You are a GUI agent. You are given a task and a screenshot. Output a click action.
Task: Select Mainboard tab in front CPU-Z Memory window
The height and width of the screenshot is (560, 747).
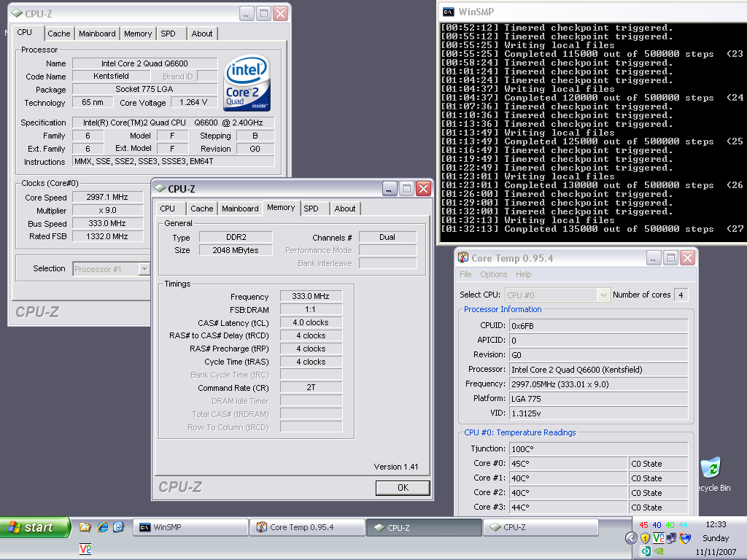tap(240, 209)
